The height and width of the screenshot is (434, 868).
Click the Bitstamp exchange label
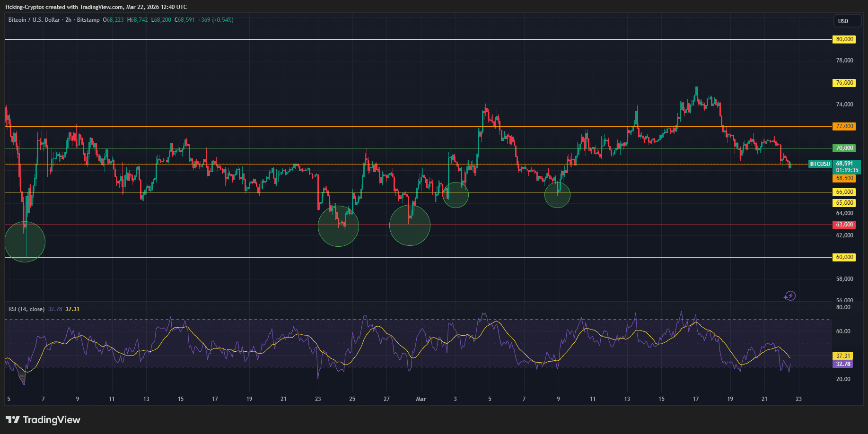tap(88, 20)
